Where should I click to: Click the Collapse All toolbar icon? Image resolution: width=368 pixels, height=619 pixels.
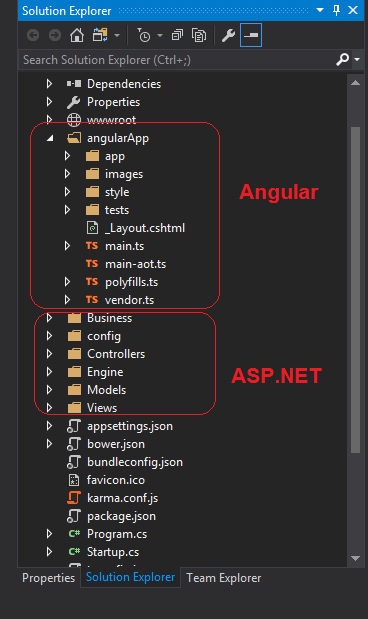[x=177, y=36]
